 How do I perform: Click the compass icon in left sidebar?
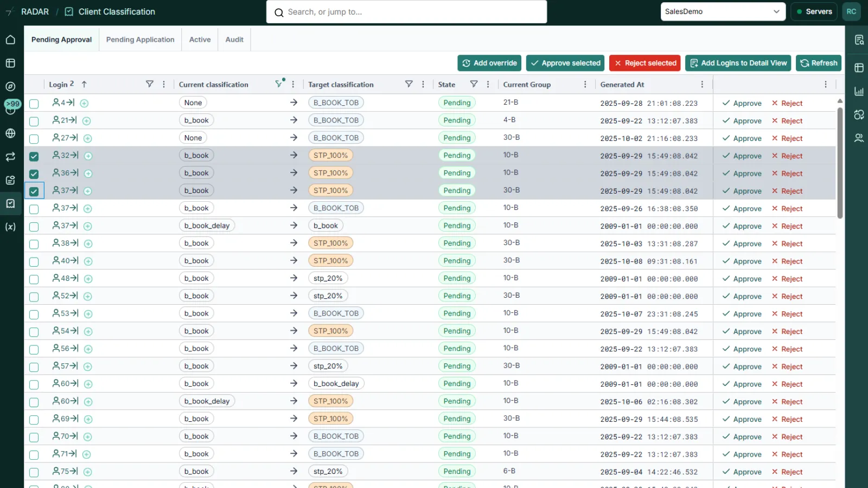10,87
